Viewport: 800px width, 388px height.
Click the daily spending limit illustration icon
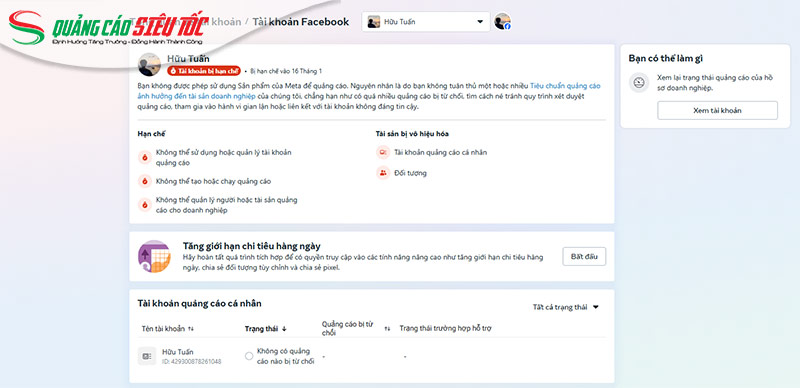[154, 256]
